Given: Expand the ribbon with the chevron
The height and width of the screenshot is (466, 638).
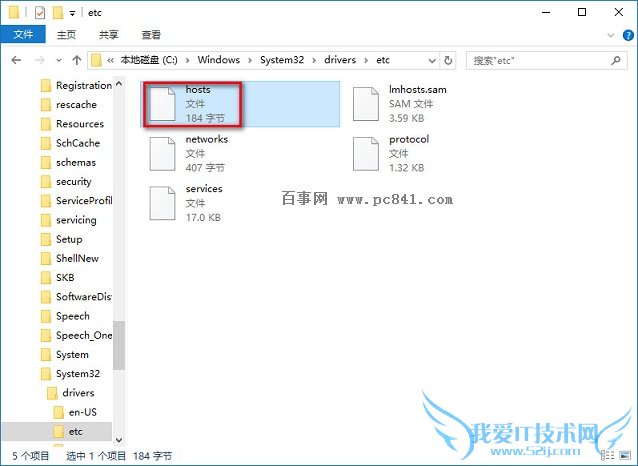Looking at the screenshot, I should [x=610, y=35].
